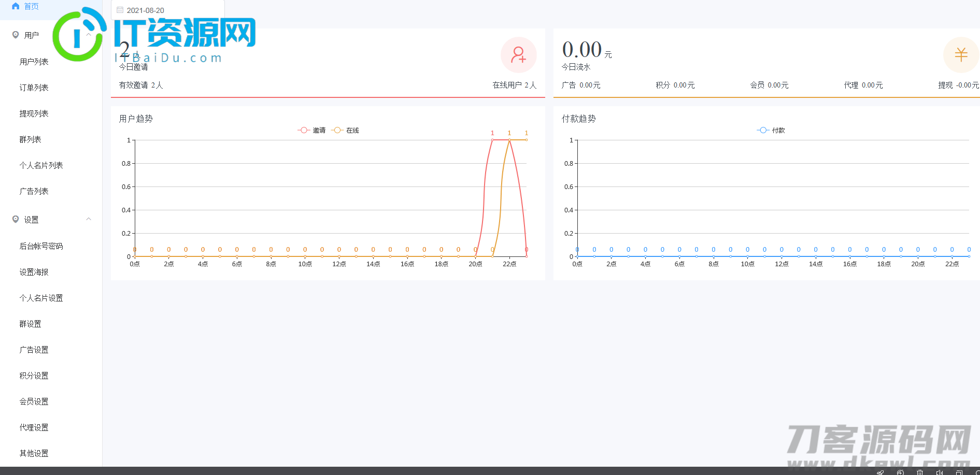Click the pin icon beside 用户

tap(16, 35)
